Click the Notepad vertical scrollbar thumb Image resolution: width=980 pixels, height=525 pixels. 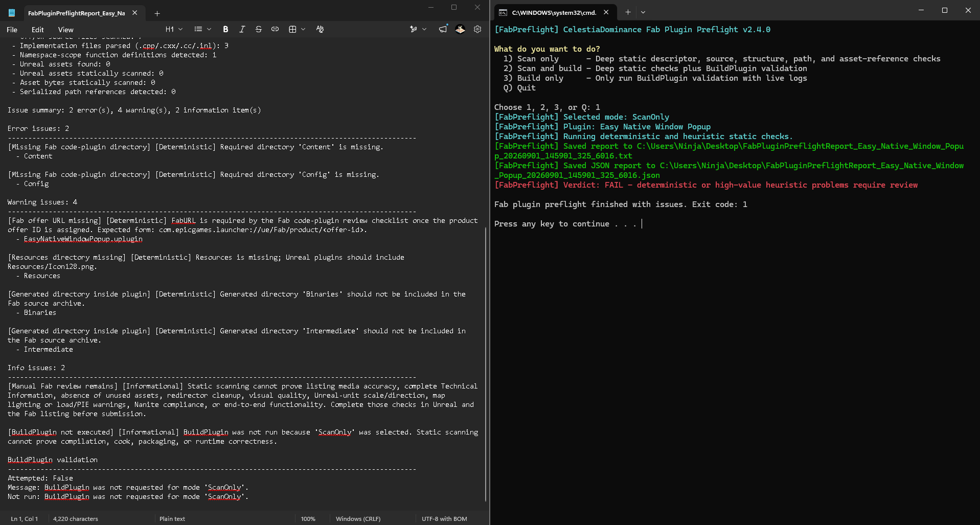click(486, 364)
